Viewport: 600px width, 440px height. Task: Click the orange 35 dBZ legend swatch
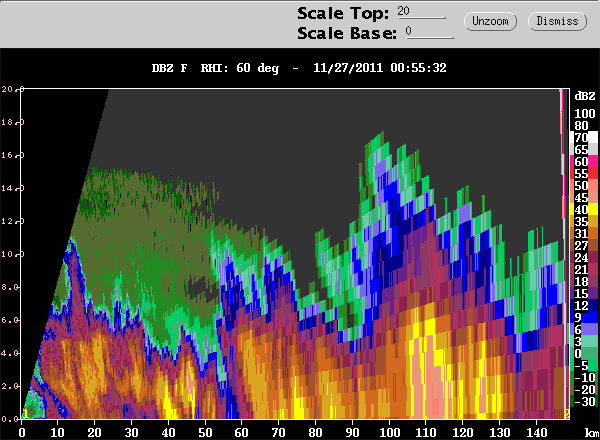coord(584,221)
